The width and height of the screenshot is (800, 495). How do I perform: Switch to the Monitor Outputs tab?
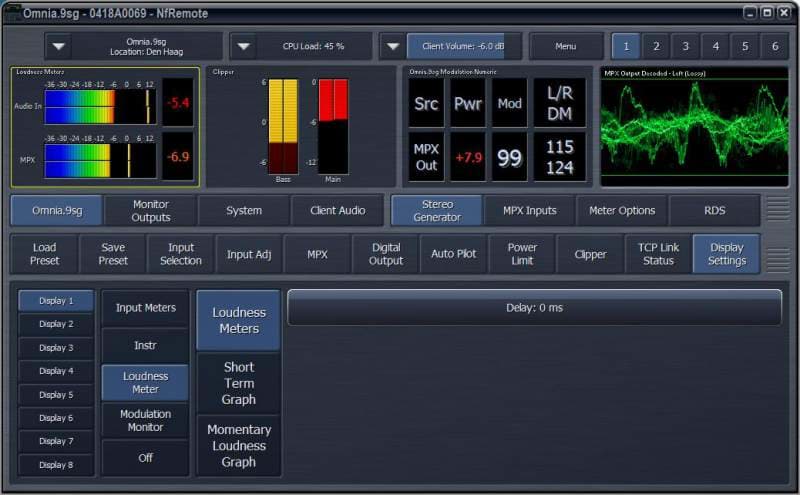151,211
